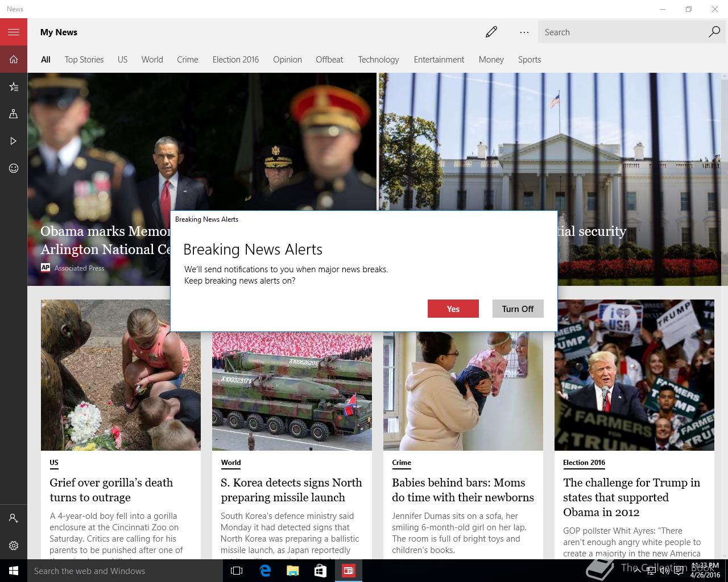Open File Explorer from taskbar
This screenshot has width=728, height=582.
coord(293,571)
